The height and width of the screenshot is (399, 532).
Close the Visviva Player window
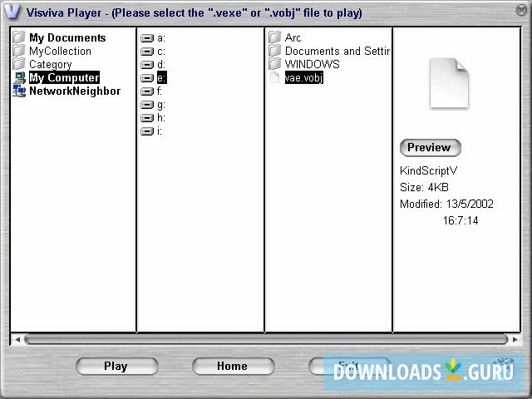tap(521, 10)
